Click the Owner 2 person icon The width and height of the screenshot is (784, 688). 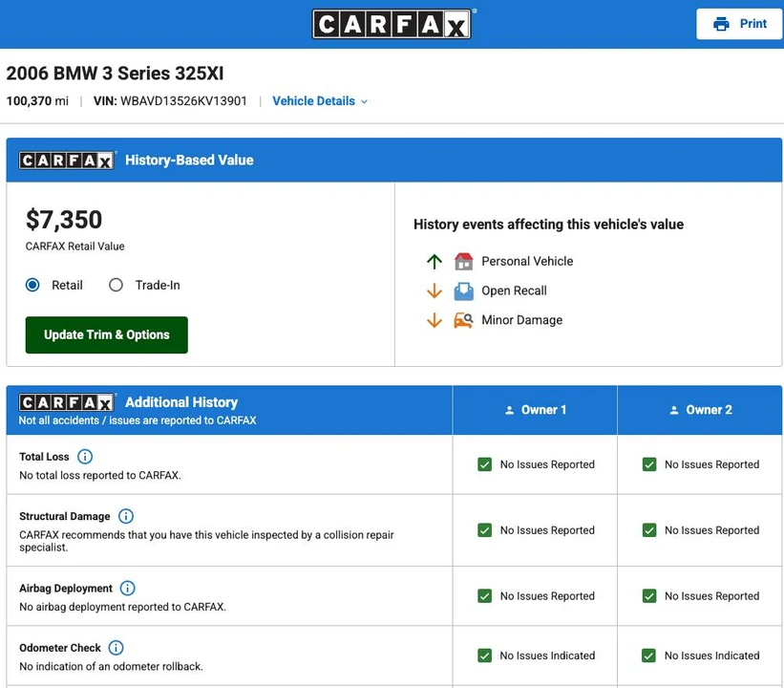click(674, 410)
